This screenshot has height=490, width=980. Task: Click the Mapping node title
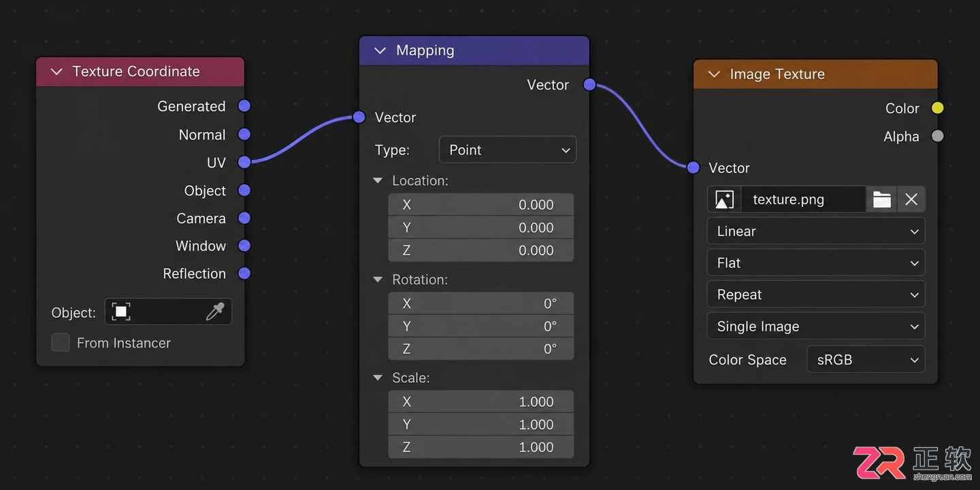pos(425,50)
